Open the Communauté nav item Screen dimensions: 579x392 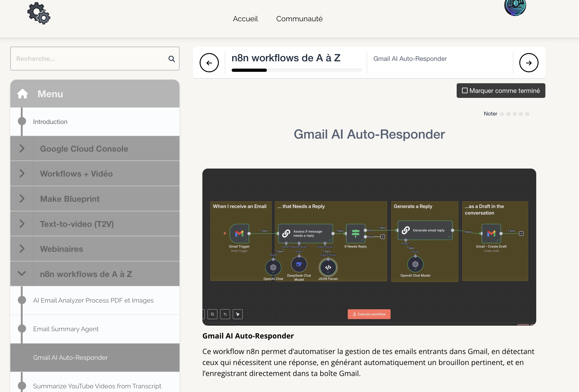299,19
